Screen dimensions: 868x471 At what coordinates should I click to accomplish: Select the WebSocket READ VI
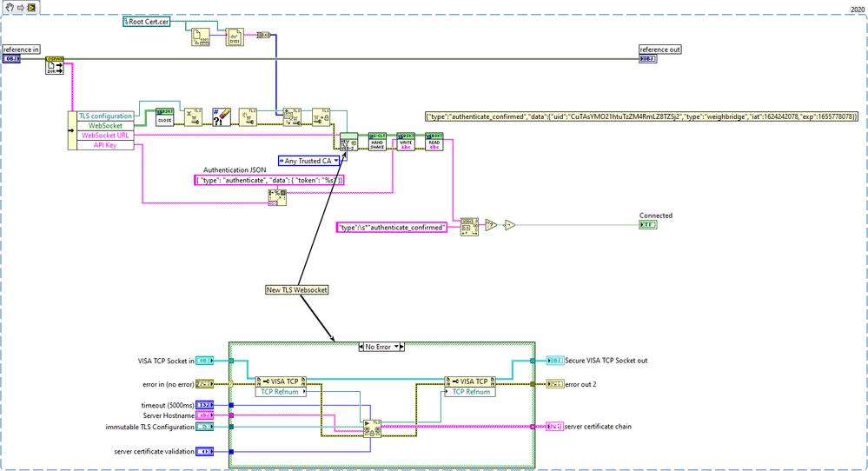pyautogui.click(x=434, y=142)
